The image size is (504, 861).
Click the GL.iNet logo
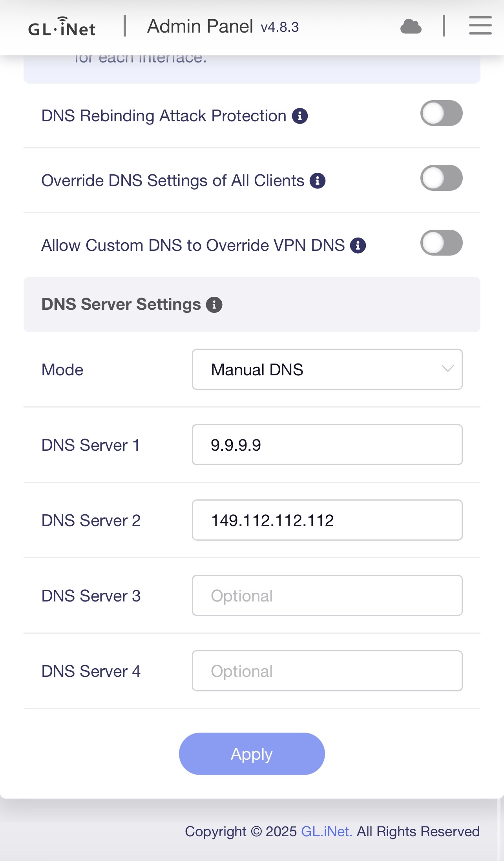coord(62,27)
